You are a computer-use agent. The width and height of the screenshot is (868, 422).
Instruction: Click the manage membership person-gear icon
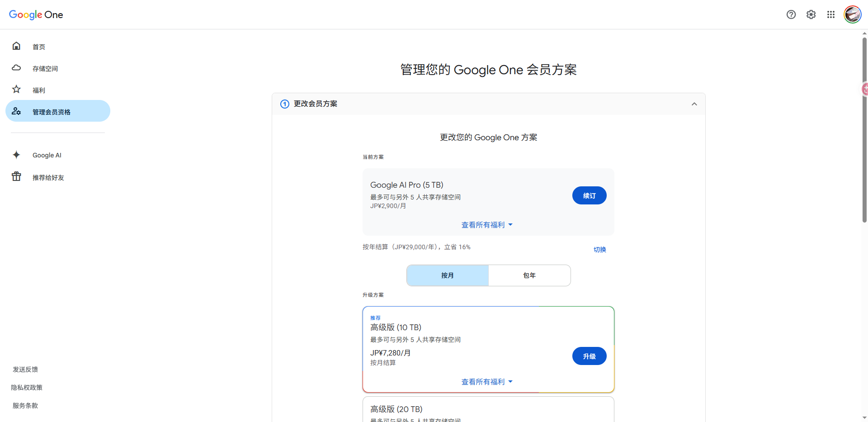click(x=16, y=111)
